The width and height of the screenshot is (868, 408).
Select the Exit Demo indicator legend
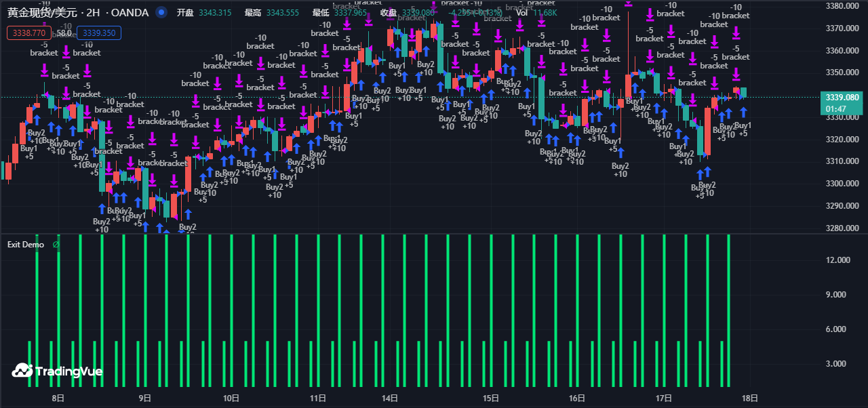(x=26, y=245)
